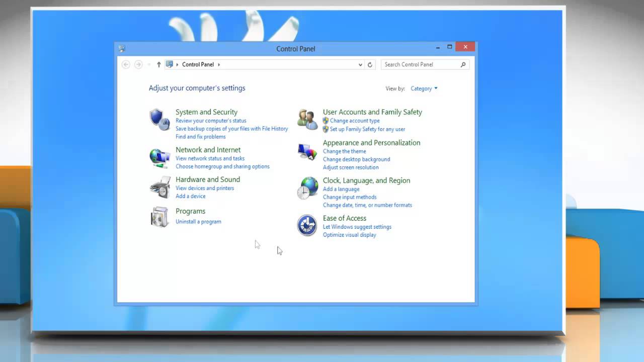Click the Back navigation arrow
Screen dimensions: 644x362
click(x=126, y=64)
